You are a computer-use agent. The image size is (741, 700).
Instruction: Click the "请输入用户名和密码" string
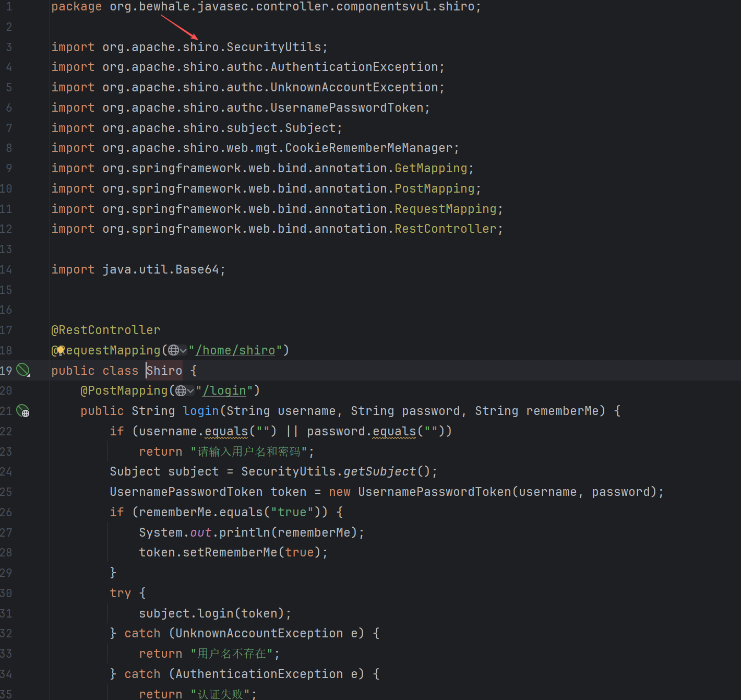point(249,452)
